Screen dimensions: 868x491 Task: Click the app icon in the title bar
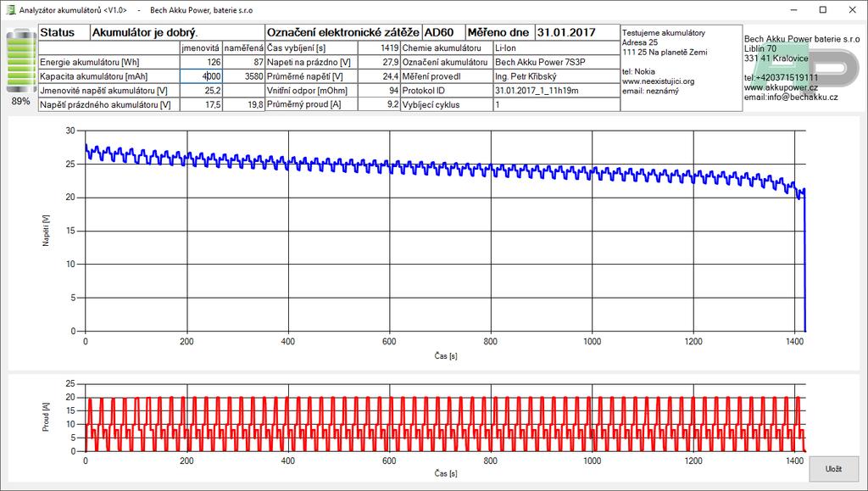pos(10,10)
